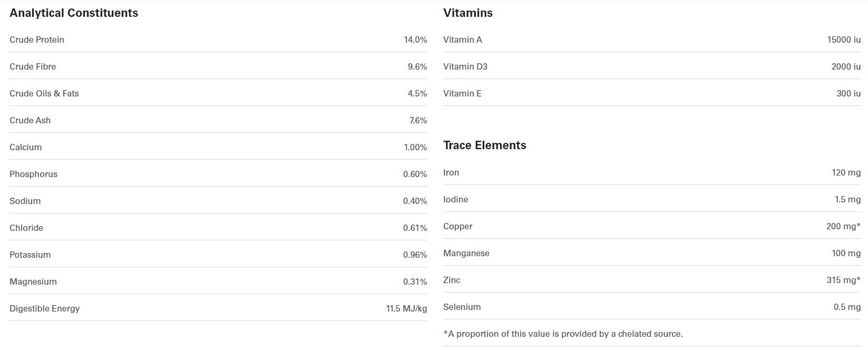Click the Phosphorus label
The height and width of the screenshot is (350, 868).
pos(33,174)
